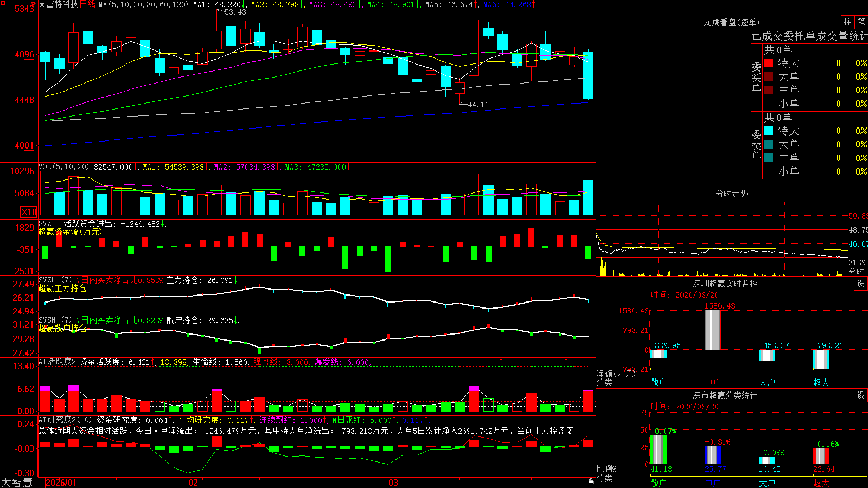868x488 pixels.
Task: Switch to 笔 tick view
Action: [861, 22]
